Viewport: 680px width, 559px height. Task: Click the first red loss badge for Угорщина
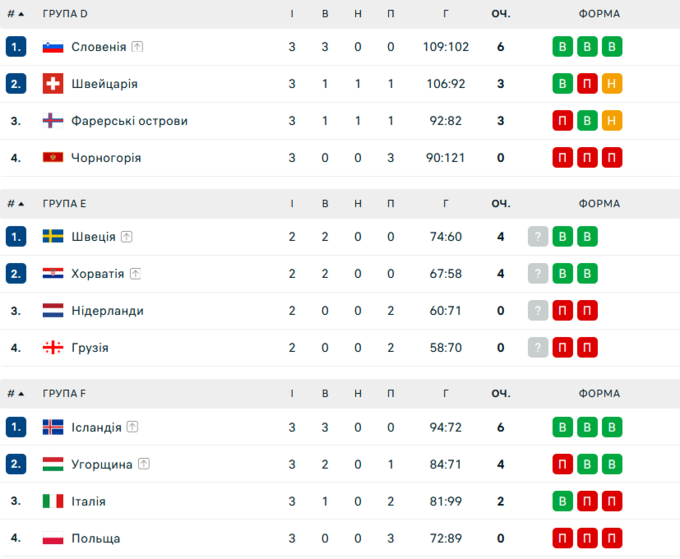pyautogui.click(x=563, y=464)
